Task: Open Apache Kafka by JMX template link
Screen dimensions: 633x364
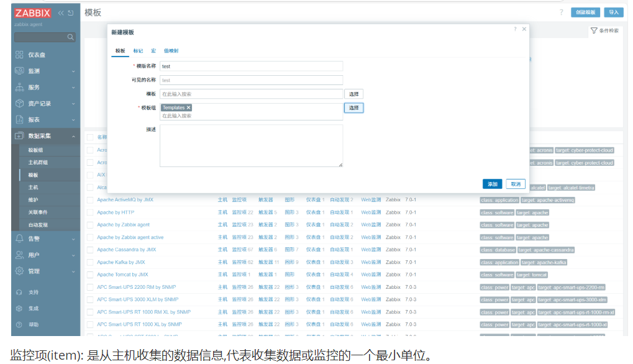Action: point(121,262)
